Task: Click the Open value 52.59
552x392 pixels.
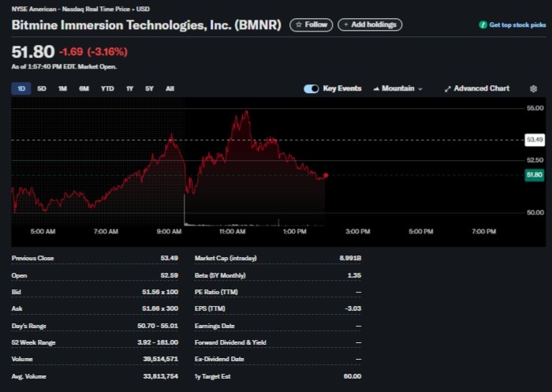Action: coord(170,275)
